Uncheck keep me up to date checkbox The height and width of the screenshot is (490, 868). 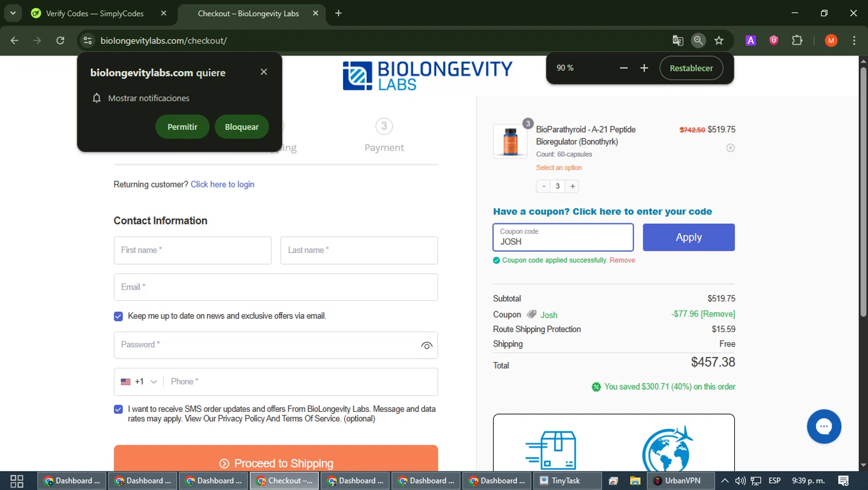pyautogui.click(x=118, y=316)
